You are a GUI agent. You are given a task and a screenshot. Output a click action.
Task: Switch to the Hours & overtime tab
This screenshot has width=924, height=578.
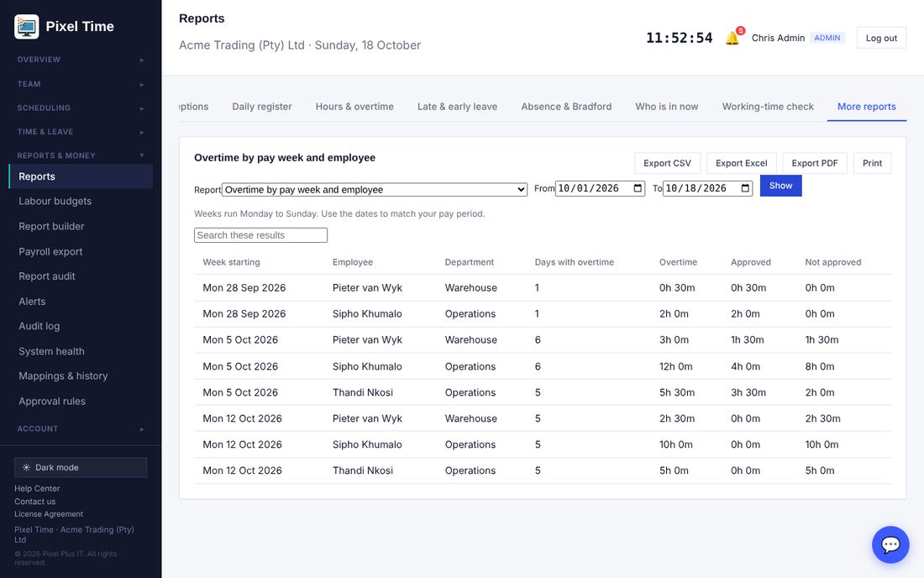pyautogui.click(x=354, y=107)
